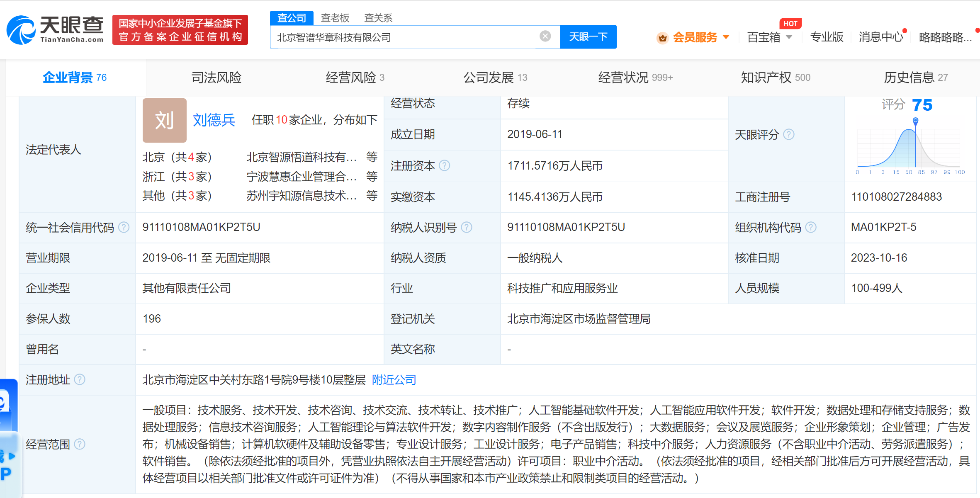Open 专业版 link

tap(827, 37)
